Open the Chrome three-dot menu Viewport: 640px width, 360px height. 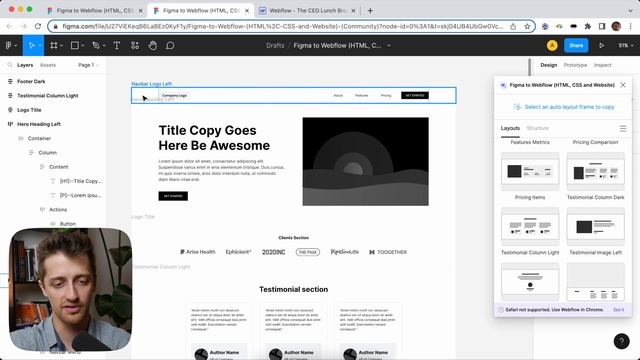coord(631,26)
